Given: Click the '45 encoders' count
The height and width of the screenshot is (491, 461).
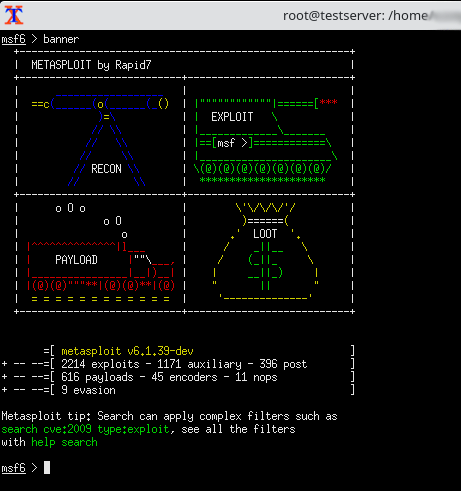Looking at the screenshot, I should click(x=184, y=377).
